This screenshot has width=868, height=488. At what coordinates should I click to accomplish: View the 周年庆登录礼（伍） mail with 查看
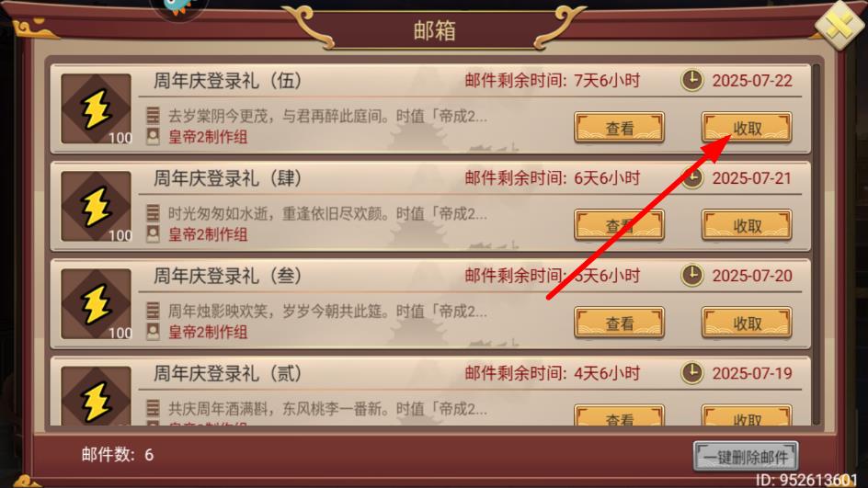619,128
